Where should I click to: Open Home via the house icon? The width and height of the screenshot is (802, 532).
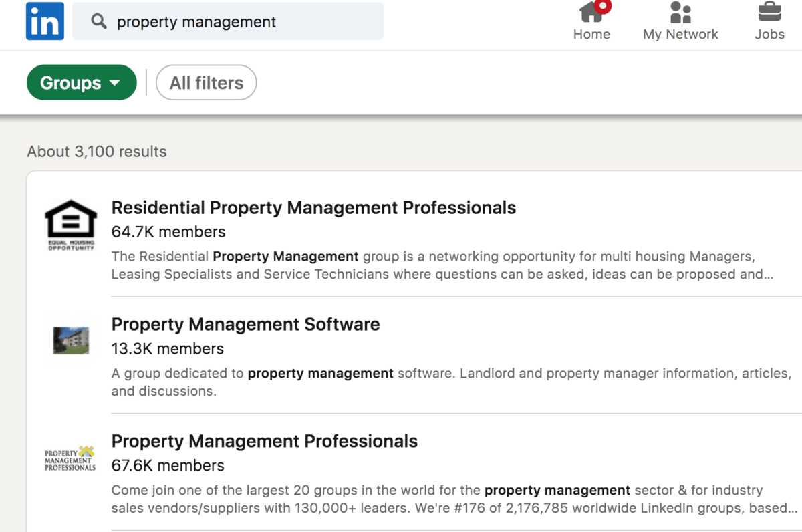pos(591,12)
